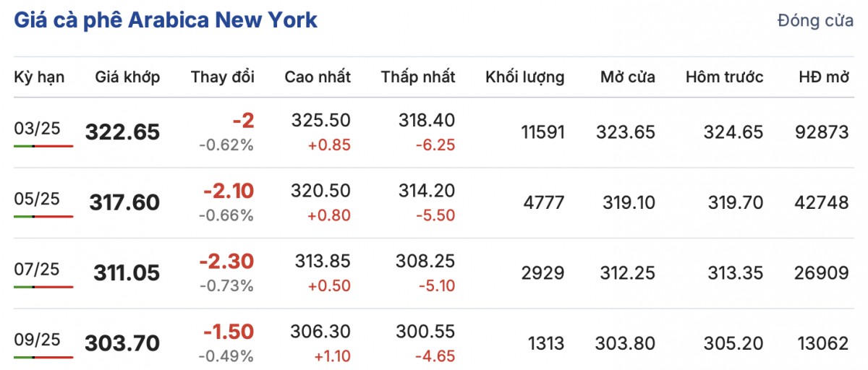Select the "Khối lượng" column header
Viewport: 868px width, 370px height.
point(524,77)
